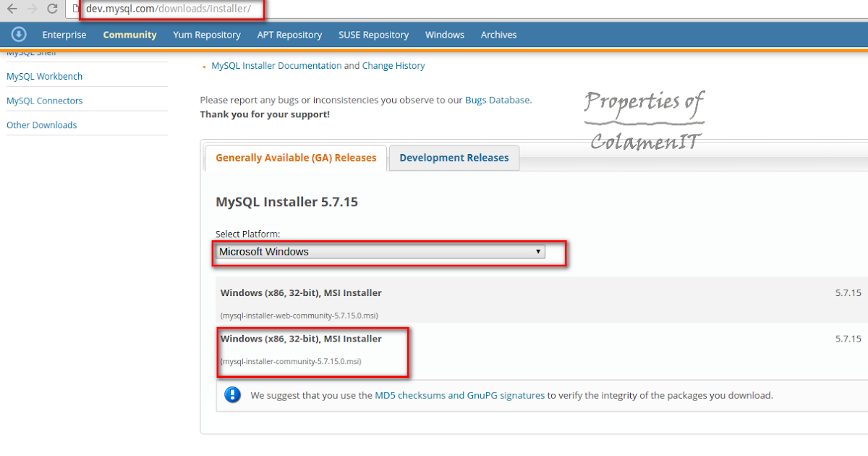Expand the Microsoft Windows platform selector
Screen dimensions: 868x456
point(380,251)
